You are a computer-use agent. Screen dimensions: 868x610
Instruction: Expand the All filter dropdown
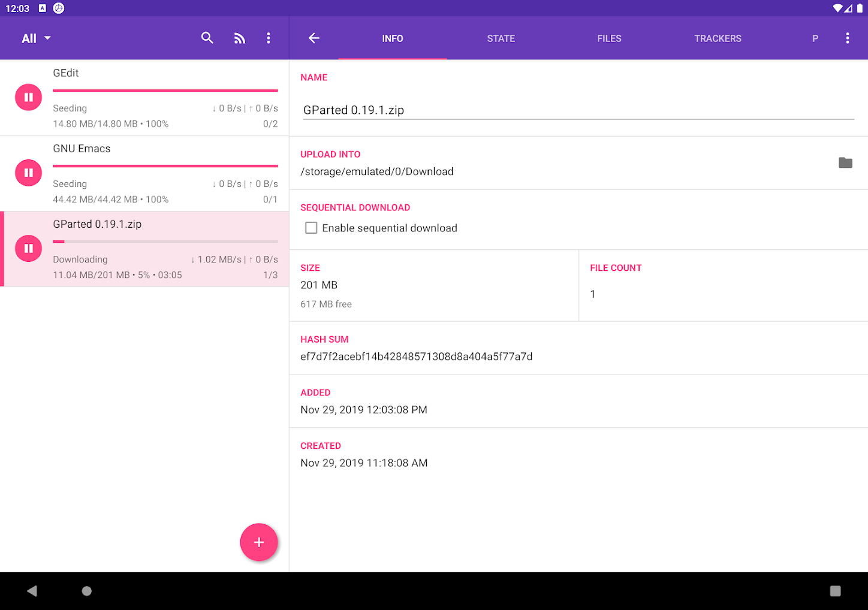pos(36,38)
